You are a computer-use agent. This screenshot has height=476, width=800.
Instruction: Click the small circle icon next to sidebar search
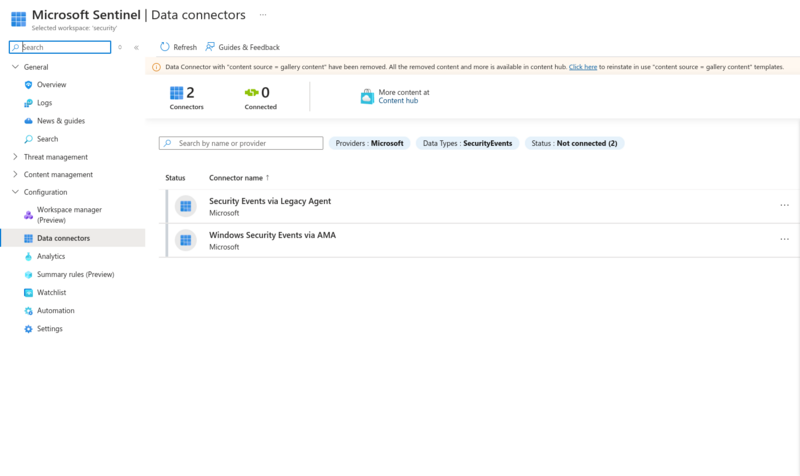(120, 47)
